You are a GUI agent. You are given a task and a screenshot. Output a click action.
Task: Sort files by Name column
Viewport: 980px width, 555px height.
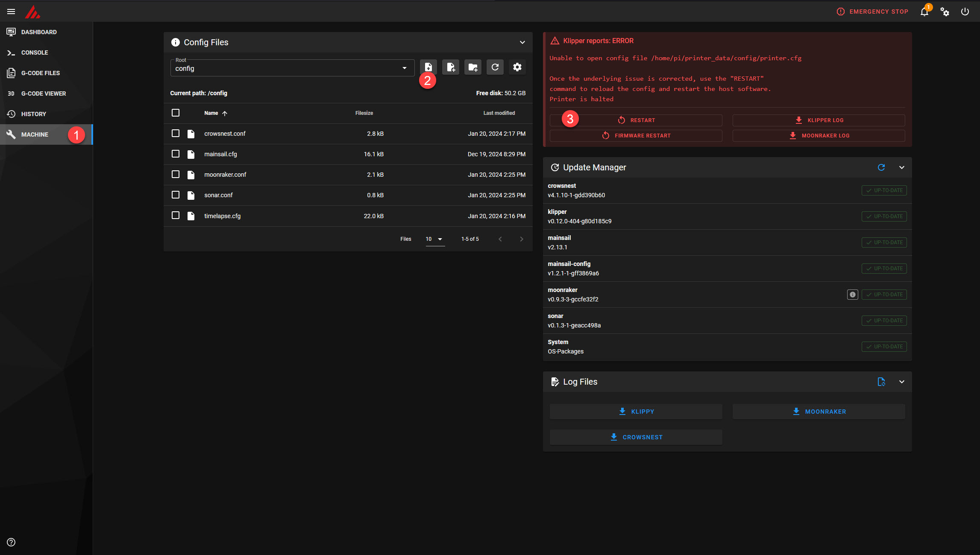[x=216, y=113]
